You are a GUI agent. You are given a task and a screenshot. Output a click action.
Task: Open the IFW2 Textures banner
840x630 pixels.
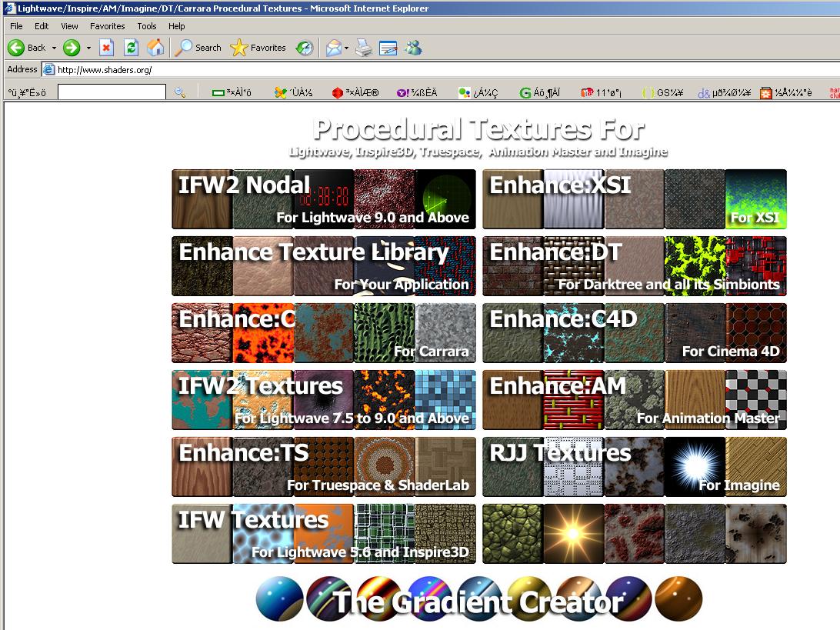click(324, 400)
